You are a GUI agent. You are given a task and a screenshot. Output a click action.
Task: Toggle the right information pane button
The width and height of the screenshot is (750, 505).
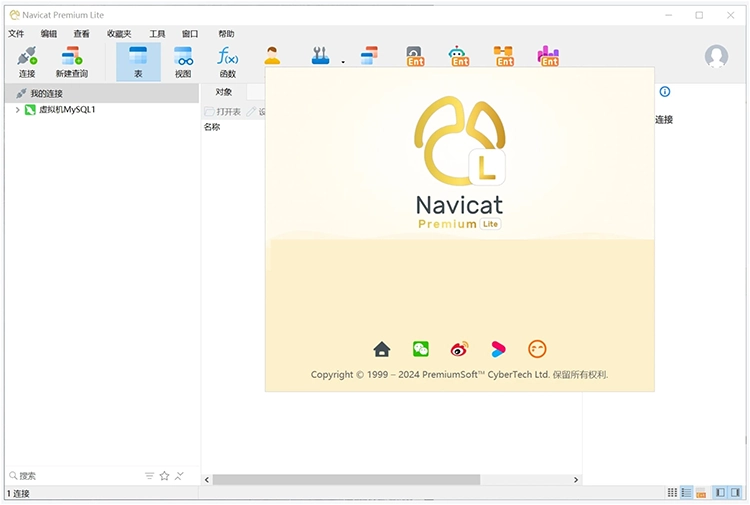[735, 493]
